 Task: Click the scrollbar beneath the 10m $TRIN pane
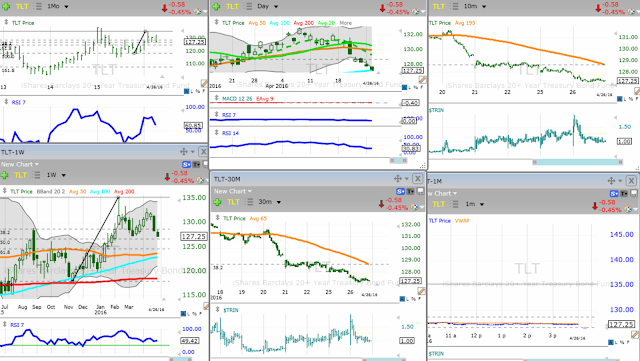(x=578, y=162)
